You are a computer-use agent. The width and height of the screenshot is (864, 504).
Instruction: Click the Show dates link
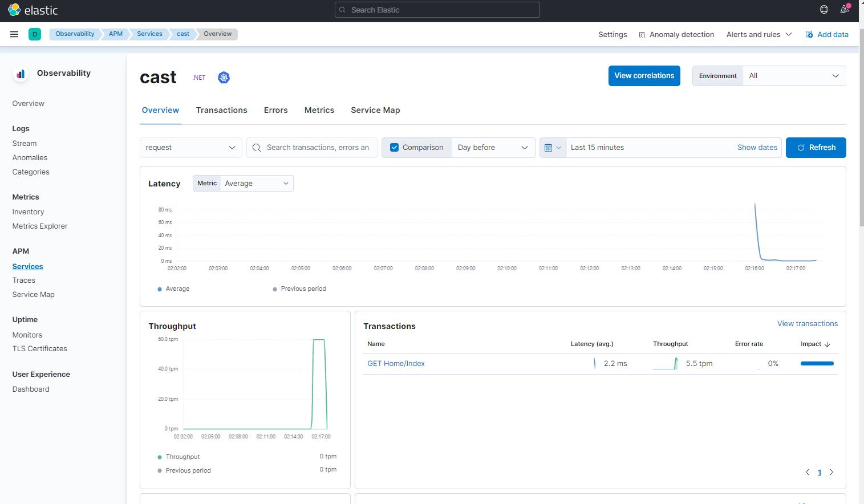pyautogui.click(x=757, y=148)
